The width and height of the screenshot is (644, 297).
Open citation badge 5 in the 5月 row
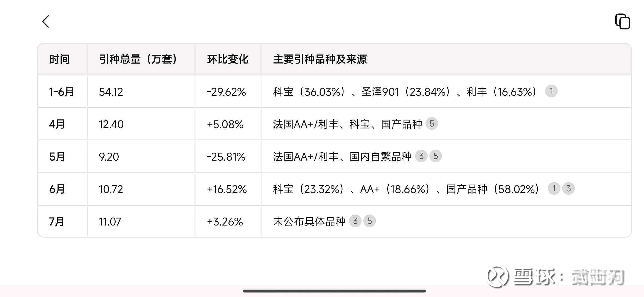point(436,156)
